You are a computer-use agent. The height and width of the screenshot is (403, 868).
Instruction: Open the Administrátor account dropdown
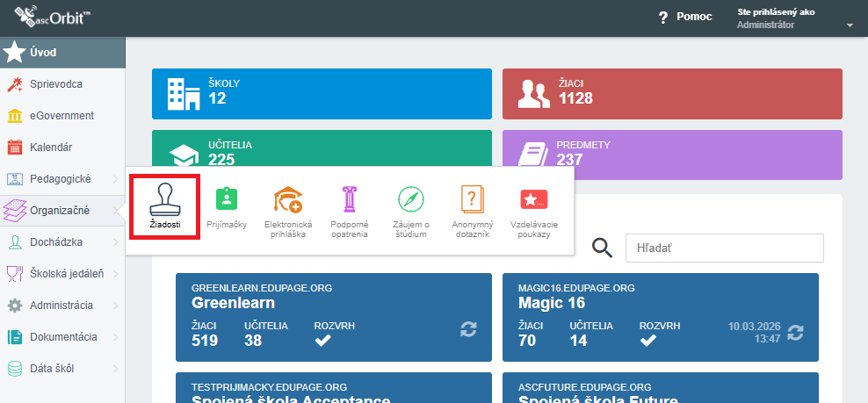tap(795, 18)
